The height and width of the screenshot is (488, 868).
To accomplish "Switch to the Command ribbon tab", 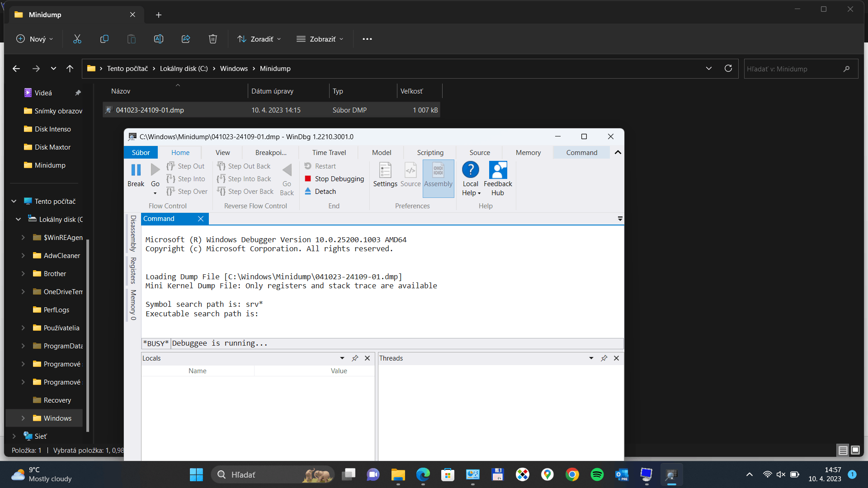I will click(x=582, y=153).
